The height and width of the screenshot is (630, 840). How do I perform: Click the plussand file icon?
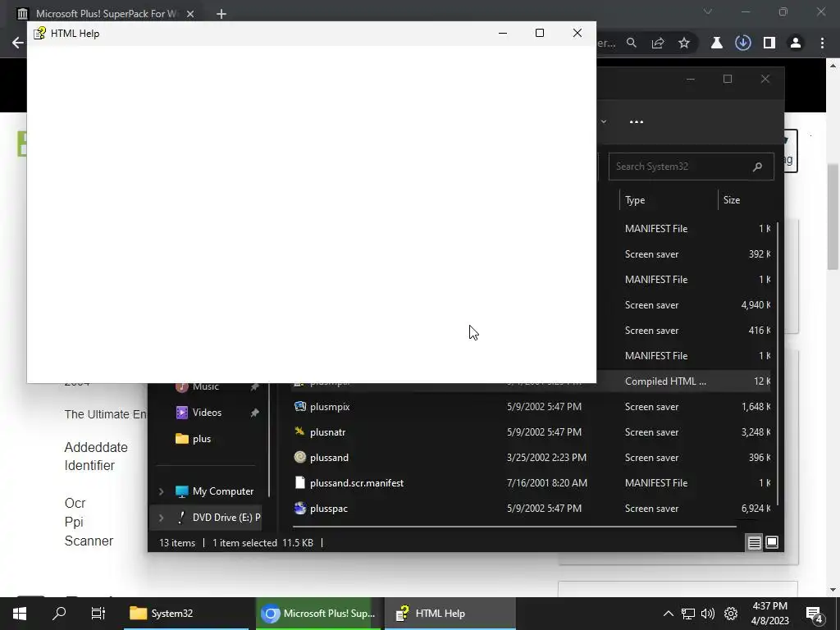click(300, 458)
